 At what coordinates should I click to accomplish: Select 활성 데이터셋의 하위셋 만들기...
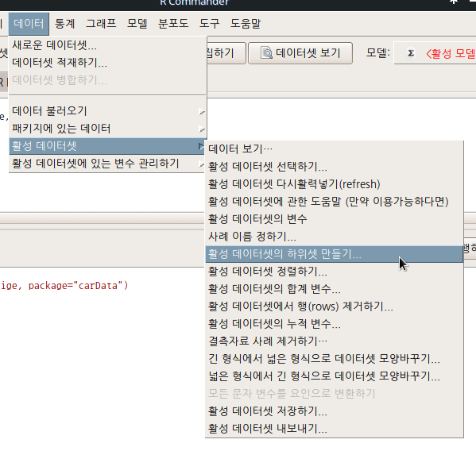[x=335, y=254]
